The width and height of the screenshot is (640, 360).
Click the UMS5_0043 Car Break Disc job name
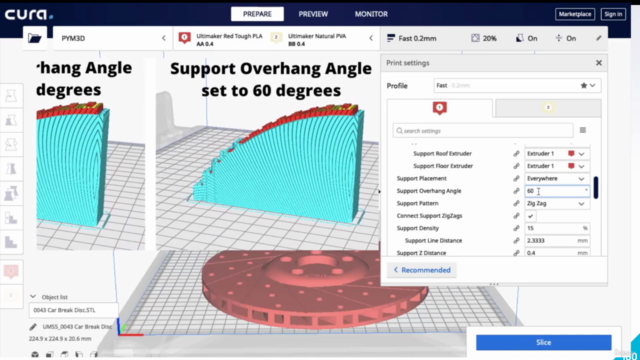point(77,327)
